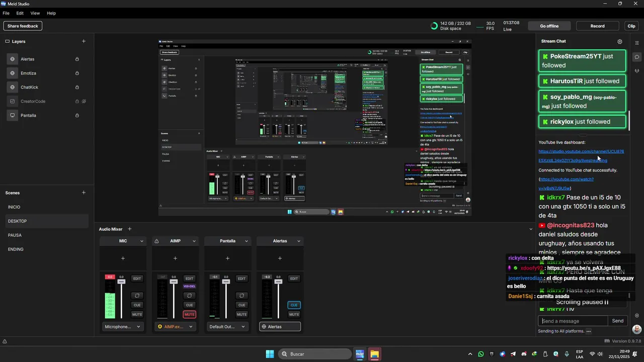This screenshot has width=644, height=362.
Task: Toggle lock on the ChatKick layer
Action: pos(77,87)
